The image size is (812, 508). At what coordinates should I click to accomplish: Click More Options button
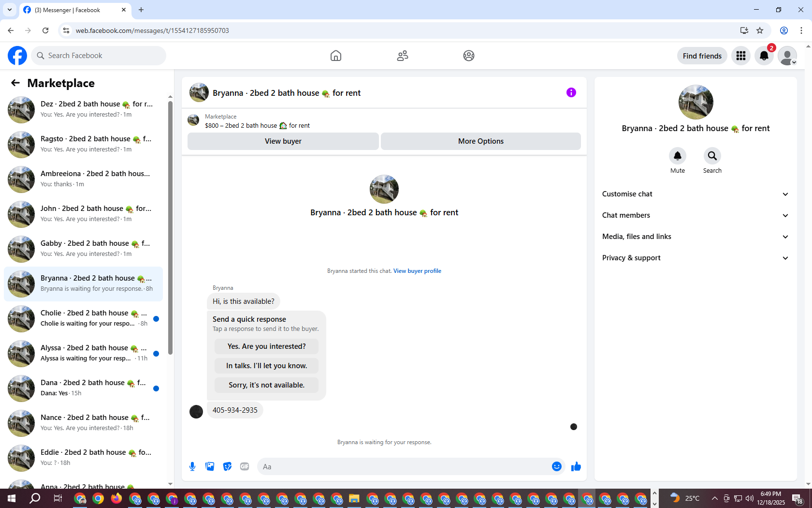pos(481,141)
